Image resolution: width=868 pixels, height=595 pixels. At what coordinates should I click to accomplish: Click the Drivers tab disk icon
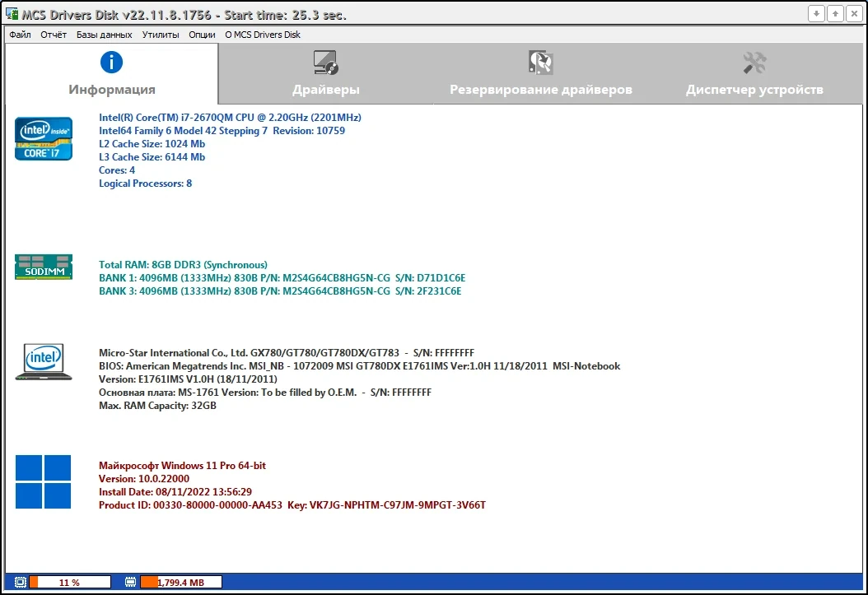(x=325, y=63)
